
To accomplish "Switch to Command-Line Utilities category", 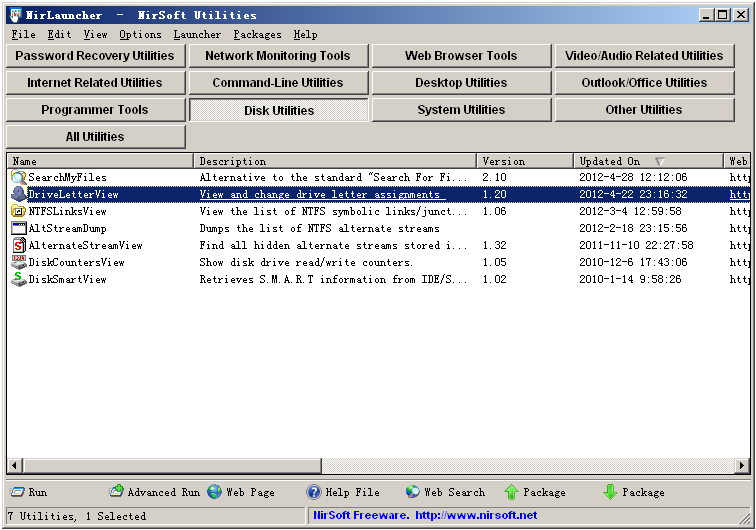I will point(278,83).
